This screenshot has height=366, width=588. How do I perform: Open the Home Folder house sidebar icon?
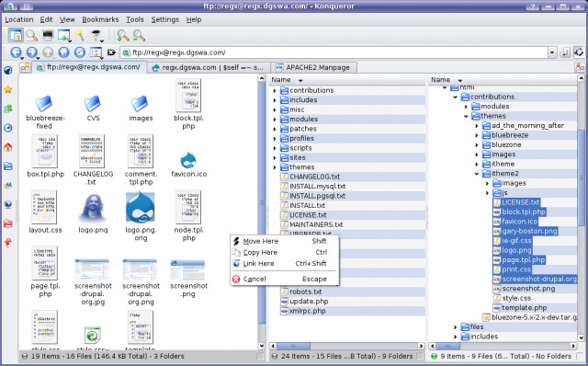pos(8,147)
